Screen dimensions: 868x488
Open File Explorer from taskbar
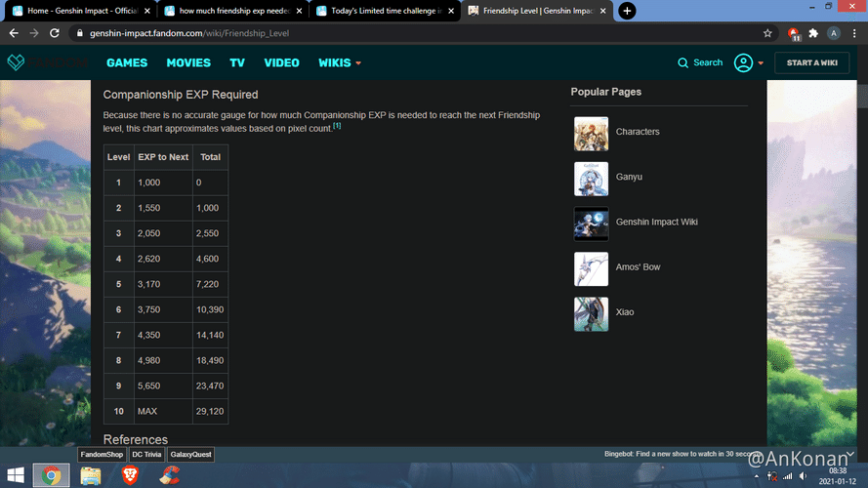point(91,475)
